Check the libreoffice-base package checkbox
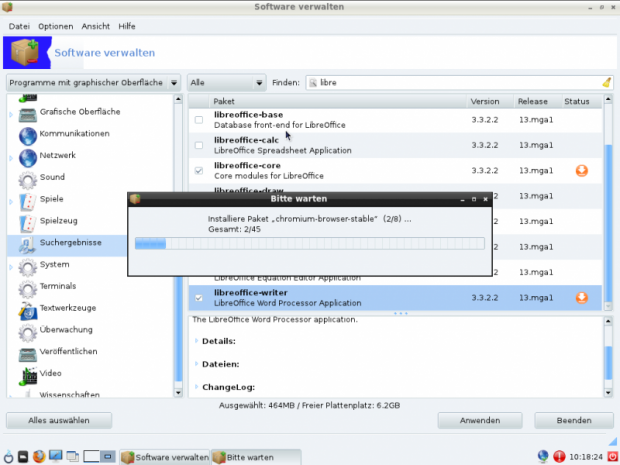This screenshot has height=465, width=620. tap(199, 120)
